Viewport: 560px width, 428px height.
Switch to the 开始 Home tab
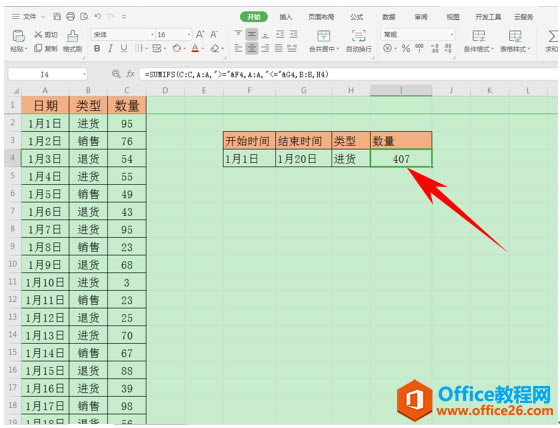254,17
